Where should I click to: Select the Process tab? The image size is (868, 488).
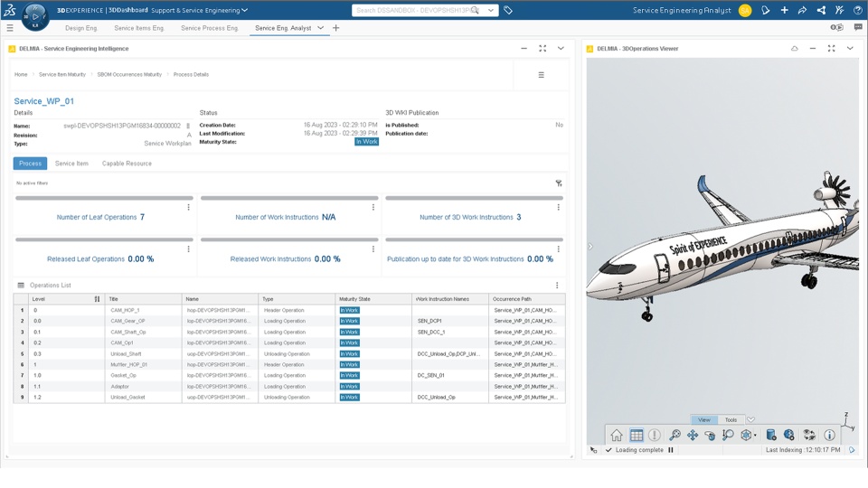pos(30,164)
